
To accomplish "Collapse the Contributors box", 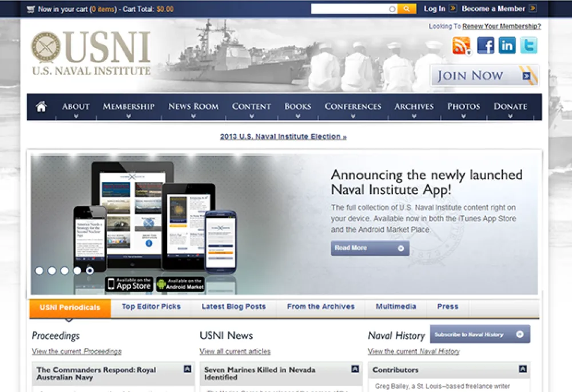I will [523, 369].
